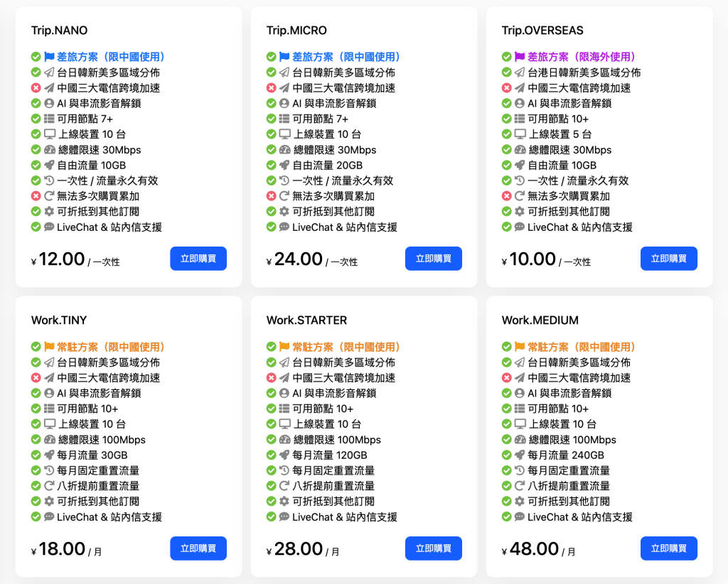Click 立即購買 on the Work.TINY card
This screenshot has height=584, width=728.
(x=198, y=548)
